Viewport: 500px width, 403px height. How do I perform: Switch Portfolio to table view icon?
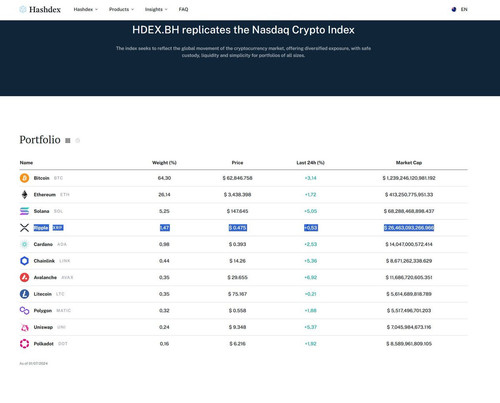tap(68, 141)
